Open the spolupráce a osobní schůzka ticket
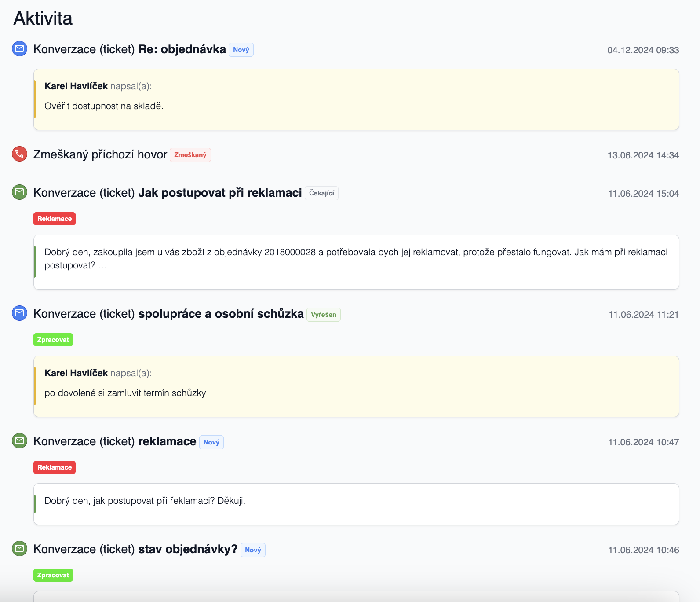Image resolution: width=700 pixels, height=602 pixels. [221, 314]
